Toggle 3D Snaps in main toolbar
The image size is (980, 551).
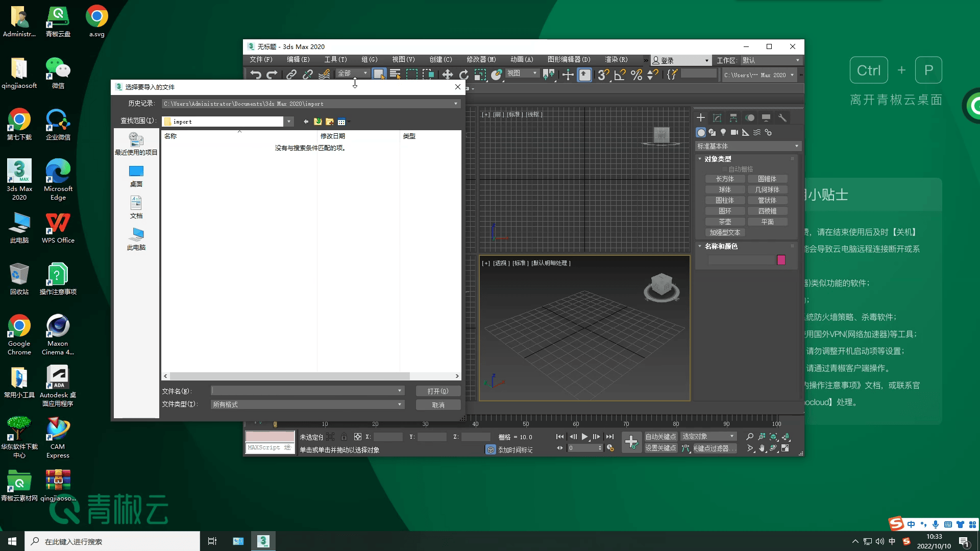[x=603, y=75]
